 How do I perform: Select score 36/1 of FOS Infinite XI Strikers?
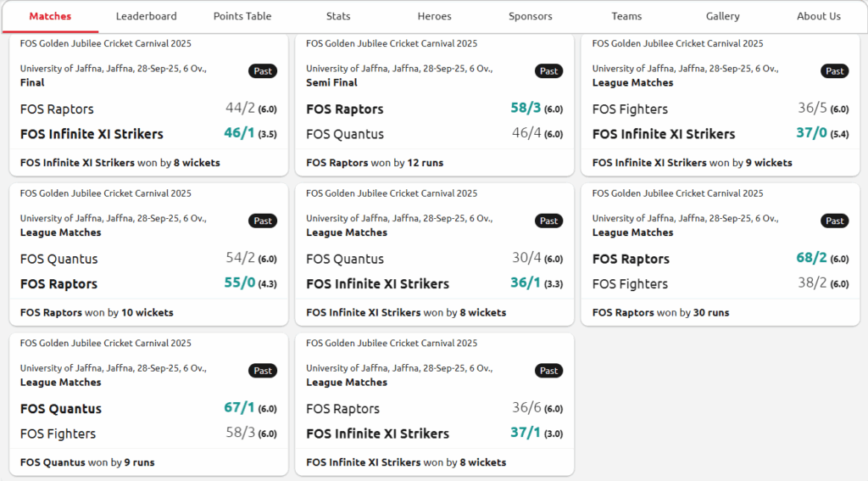[x=525, y=283]
